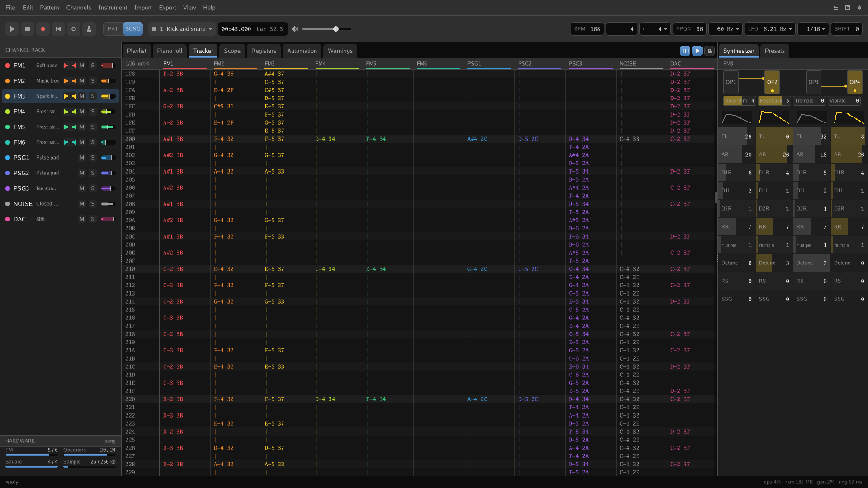Viewport: 868px width, 488px height.
Task: Start playback with the Play button
Action: (x=12, y=29)
